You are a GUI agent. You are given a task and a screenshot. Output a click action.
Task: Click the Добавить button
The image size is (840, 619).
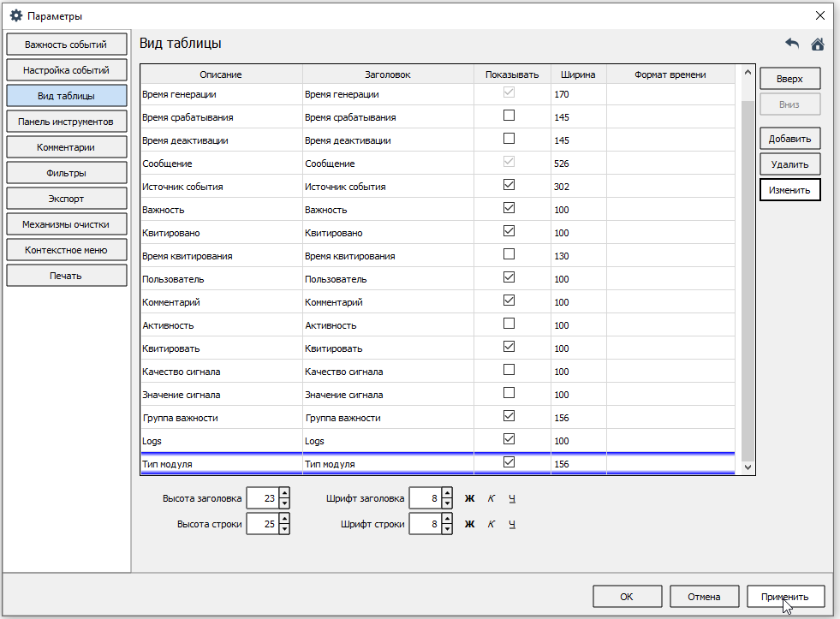(x=789, y=139)
